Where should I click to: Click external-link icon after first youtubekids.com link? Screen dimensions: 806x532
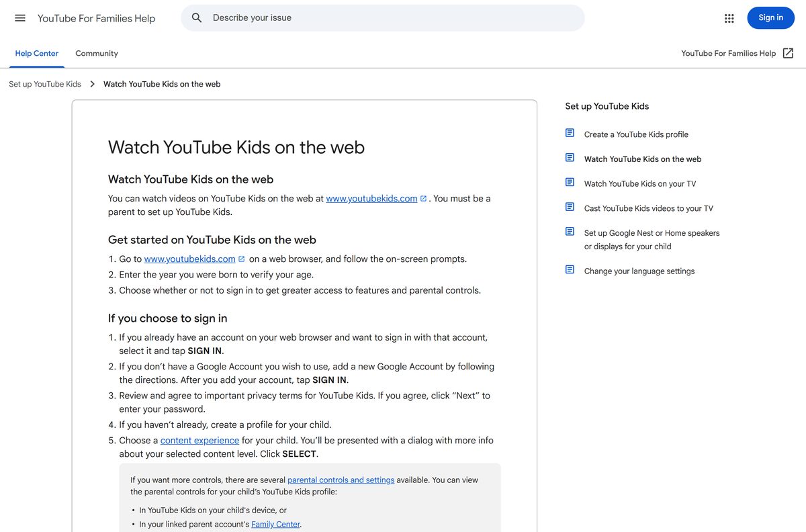point(423,199)
